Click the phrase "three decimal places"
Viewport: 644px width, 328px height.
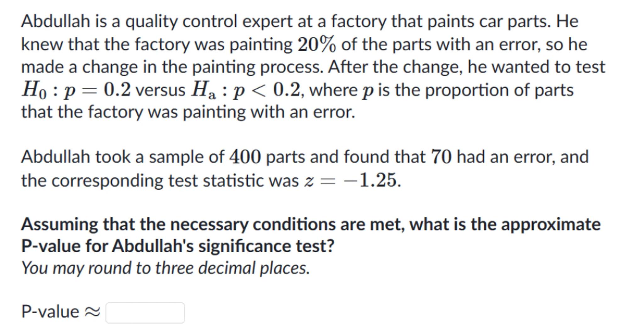tap(232, 268)
